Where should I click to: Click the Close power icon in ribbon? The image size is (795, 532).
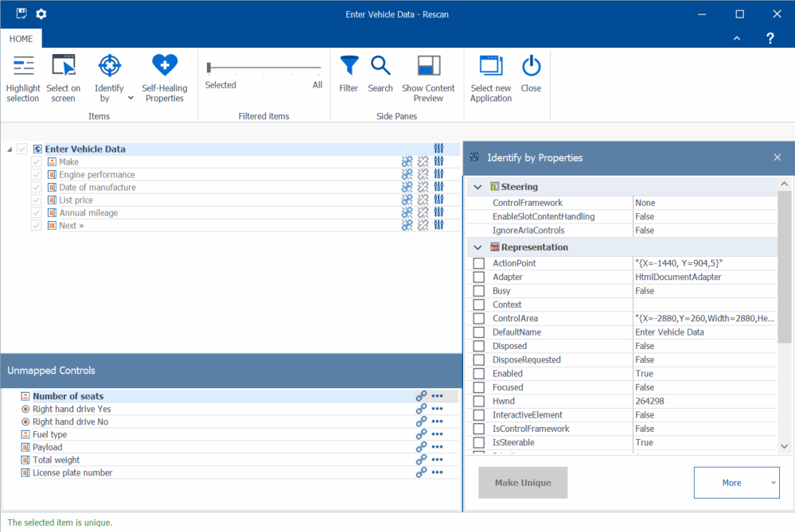coord(531,67)
